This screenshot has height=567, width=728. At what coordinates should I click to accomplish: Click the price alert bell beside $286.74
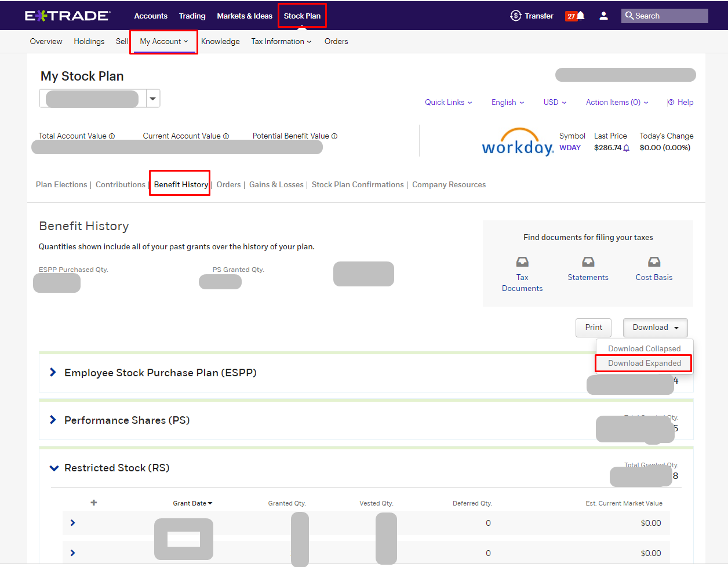click(627, 148)
